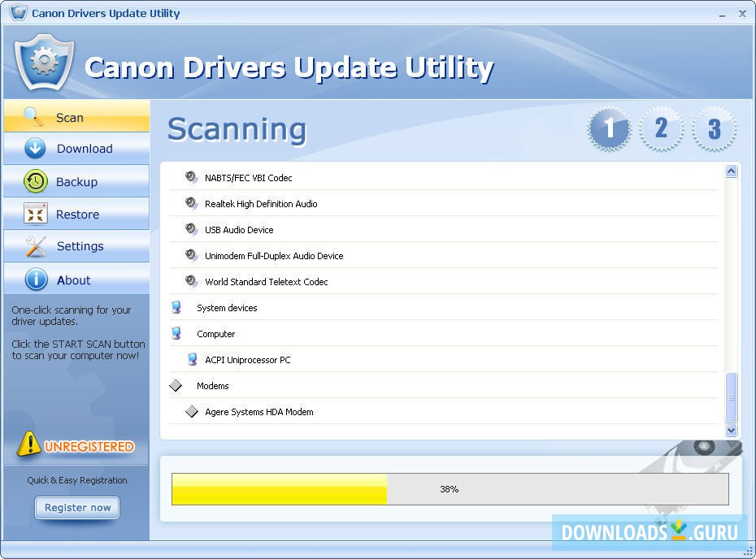Click the device list scrollbar thumb
Screen dimensions: 756x559
(x=732, y=397)
